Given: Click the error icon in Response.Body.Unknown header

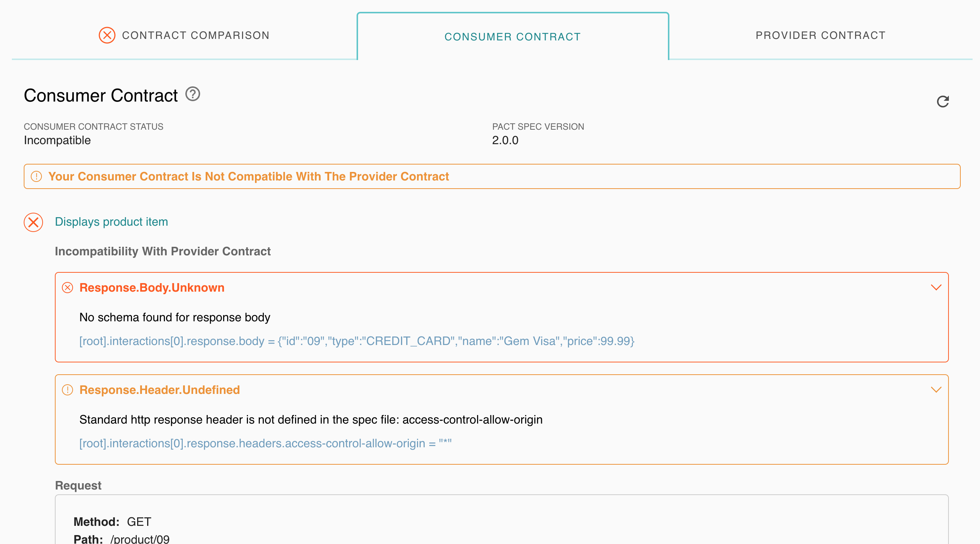Looking at the screenshot, I should (68, 288).
